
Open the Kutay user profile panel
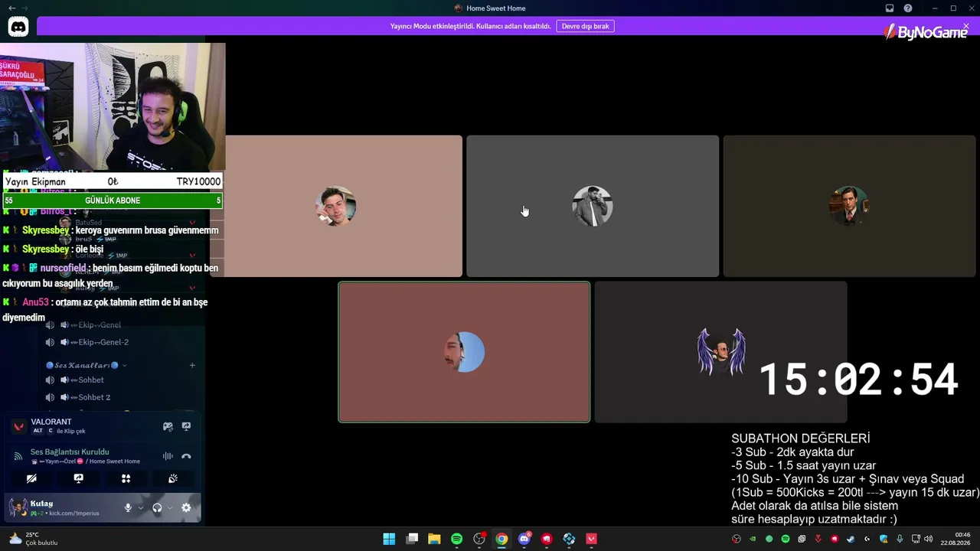(61, 507)
